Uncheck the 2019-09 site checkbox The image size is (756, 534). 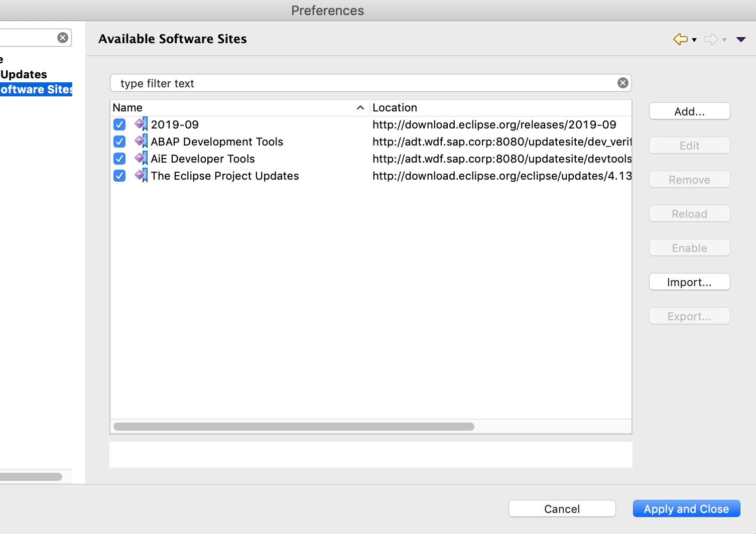(119, 124)
